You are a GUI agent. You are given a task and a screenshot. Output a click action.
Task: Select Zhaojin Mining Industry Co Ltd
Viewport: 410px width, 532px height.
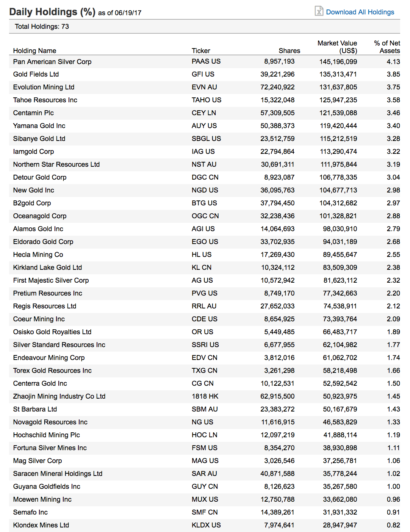coord(59,396)
